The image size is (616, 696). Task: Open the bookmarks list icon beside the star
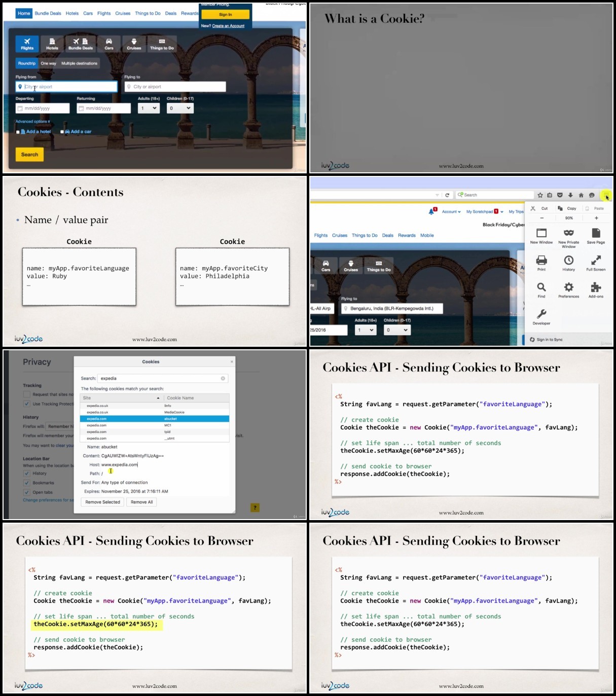[550, 195]
